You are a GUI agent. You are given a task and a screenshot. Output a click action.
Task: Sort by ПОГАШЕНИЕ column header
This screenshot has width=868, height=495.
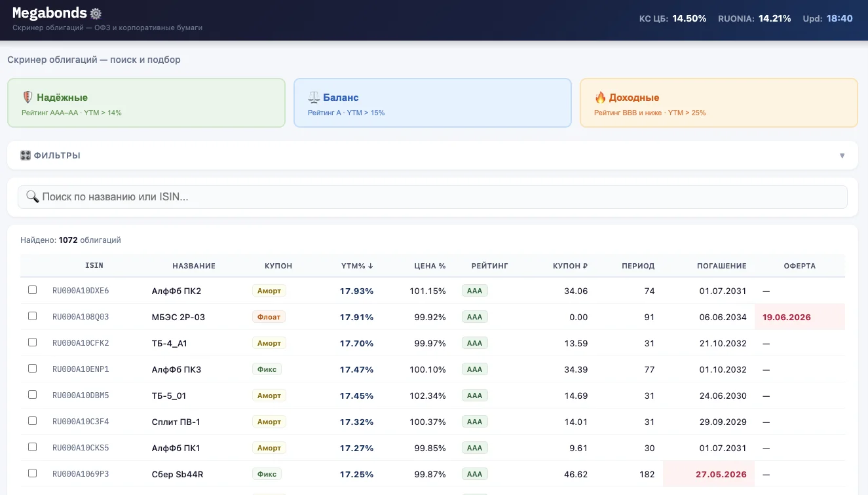tap(721, 266)
